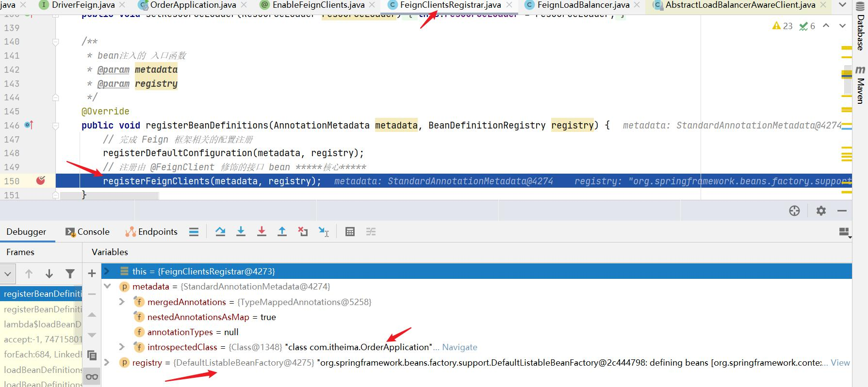Click View link for registry value

(840, 363)
